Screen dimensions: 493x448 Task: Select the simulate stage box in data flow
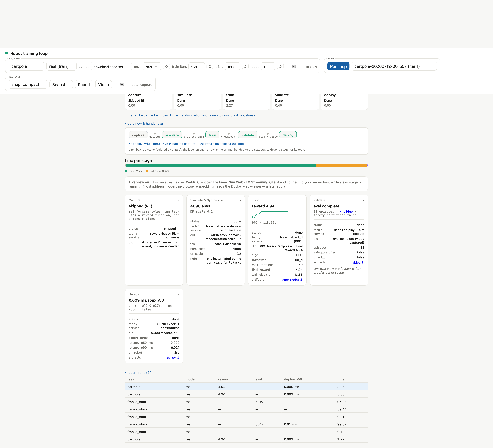click(x=172, y=135)
